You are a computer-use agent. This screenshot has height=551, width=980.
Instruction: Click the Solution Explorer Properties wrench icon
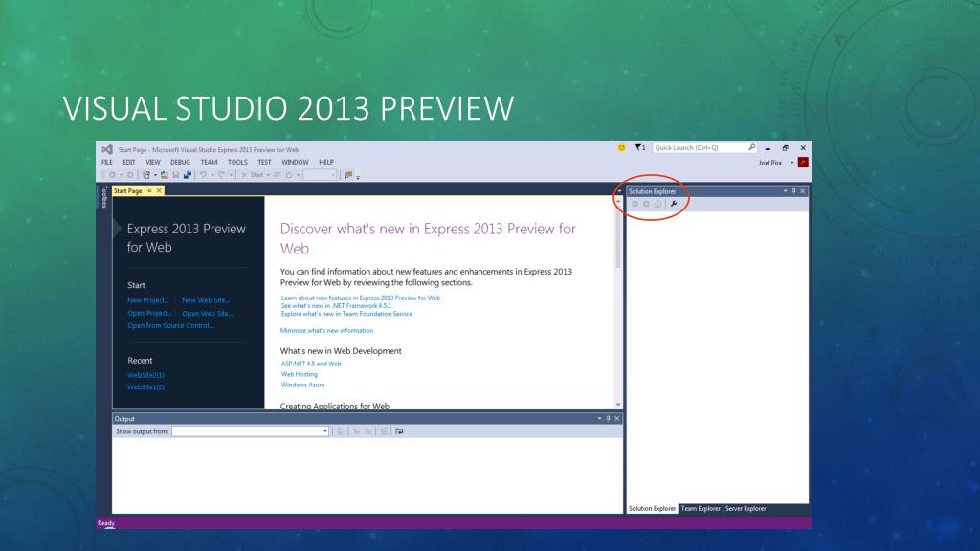tap(674, 204)
